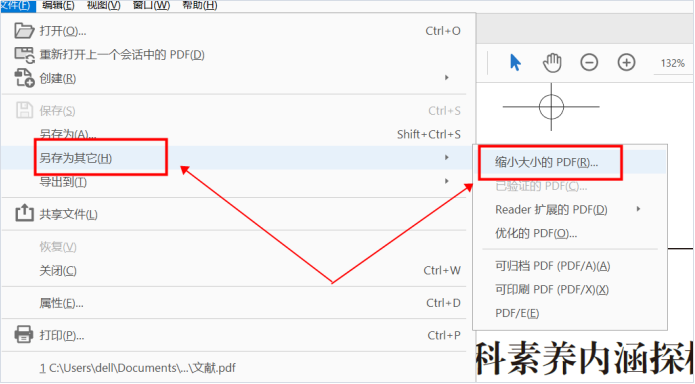Open the 视图(V) menu
This screenshot has height=384, width=695.
point(104,5)
